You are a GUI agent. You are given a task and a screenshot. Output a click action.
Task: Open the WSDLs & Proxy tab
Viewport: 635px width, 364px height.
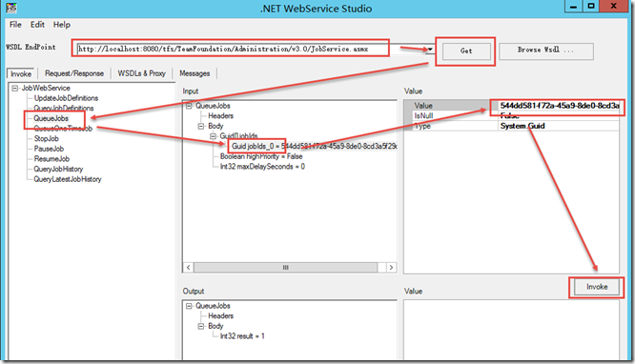point(141,73)
